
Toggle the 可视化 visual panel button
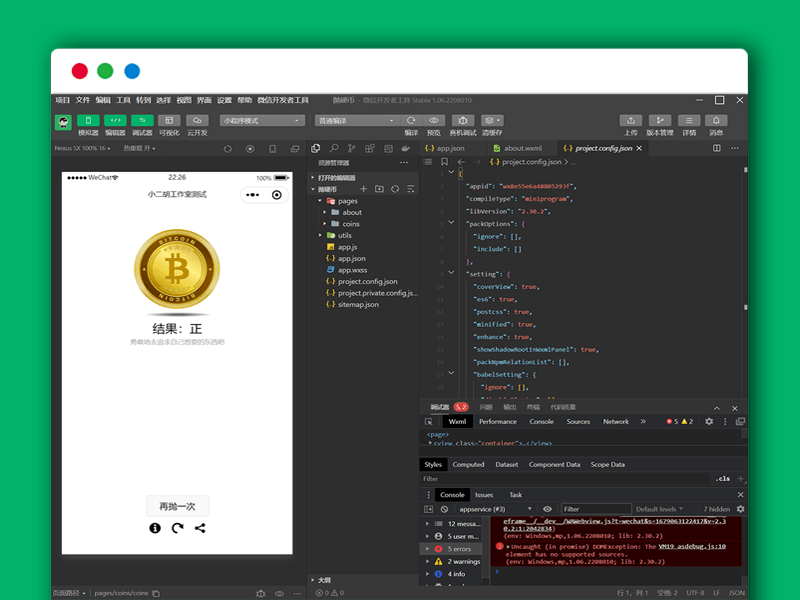[x=169, y=120]
